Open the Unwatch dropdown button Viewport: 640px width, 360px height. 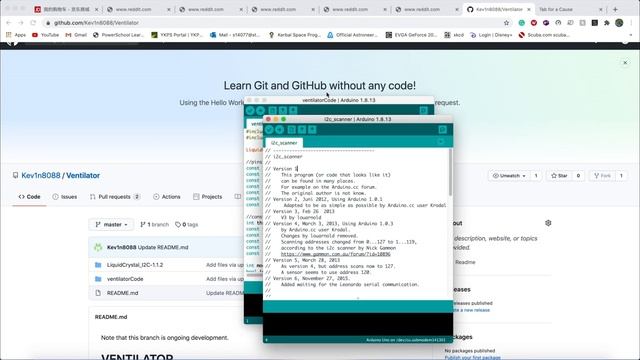click(509, 176)
